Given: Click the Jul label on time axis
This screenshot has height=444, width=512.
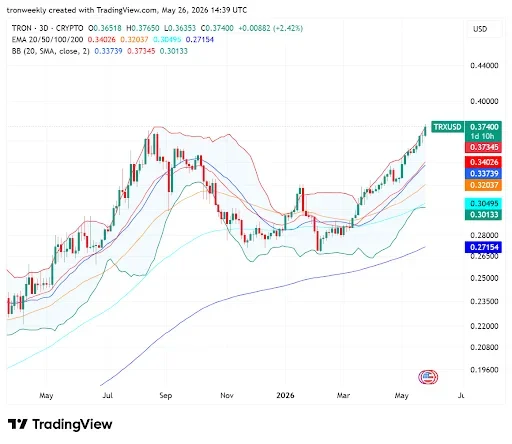Looking at the screenshot, I should (107, 396).
